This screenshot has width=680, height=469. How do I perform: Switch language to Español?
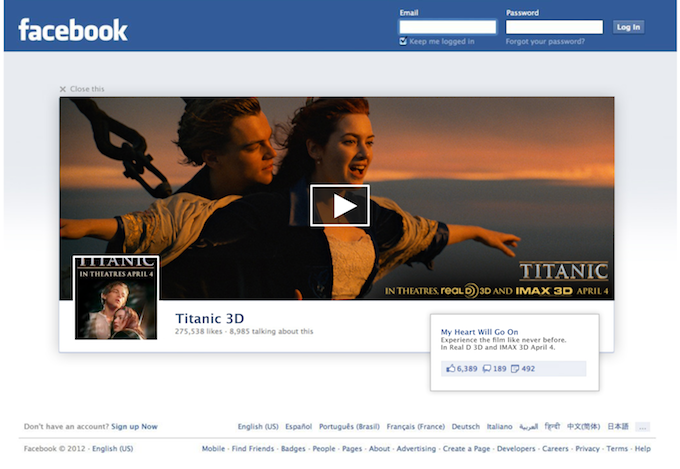point(298,426)
